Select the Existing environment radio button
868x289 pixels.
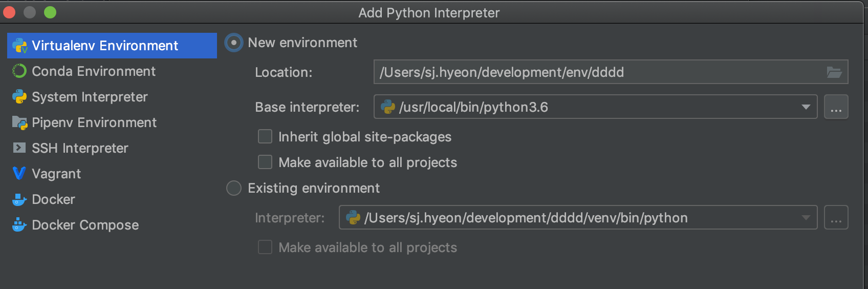[234, 188]
